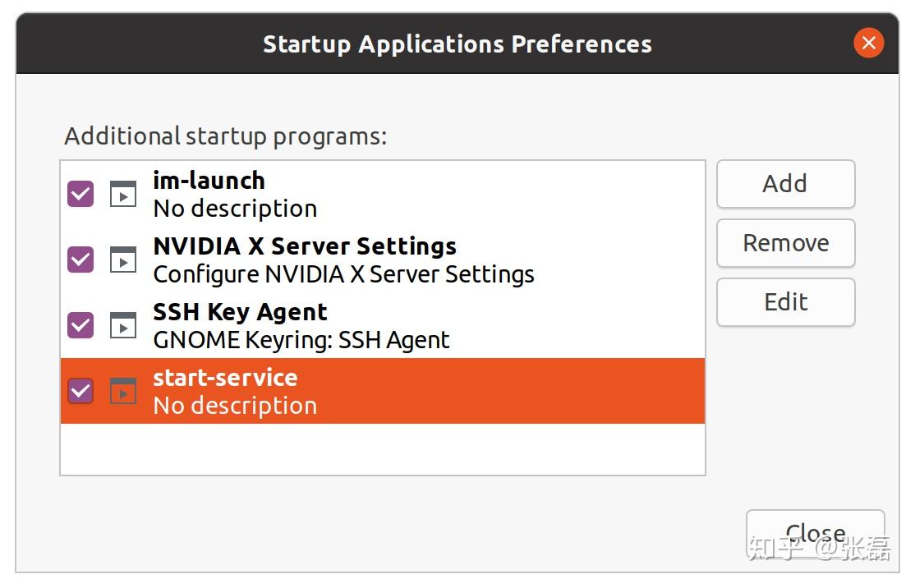Toggle the SSH Key Agent checkbox
The image size is (915, 588).
[x=80, y=325]
